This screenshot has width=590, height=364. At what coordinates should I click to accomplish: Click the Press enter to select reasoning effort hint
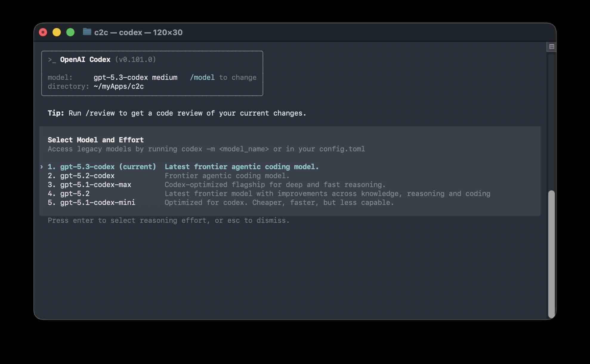169,220
